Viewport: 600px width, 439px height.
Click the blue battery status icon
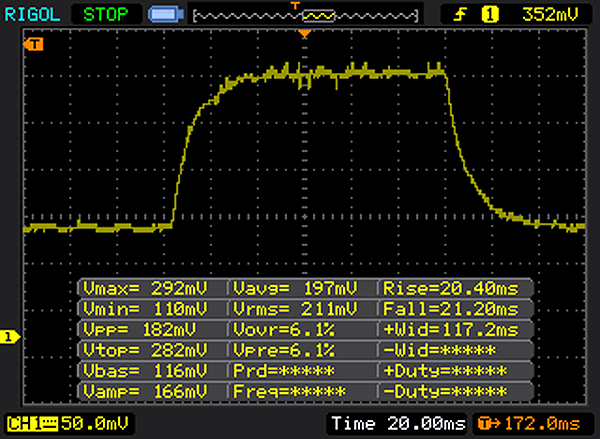point(166,15)
